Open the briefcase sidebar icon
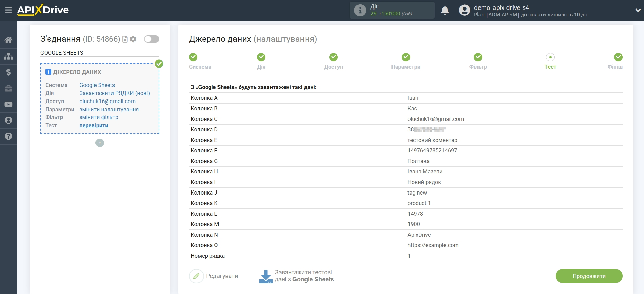This screenshot has width=644, height=294. click(8, 88)
